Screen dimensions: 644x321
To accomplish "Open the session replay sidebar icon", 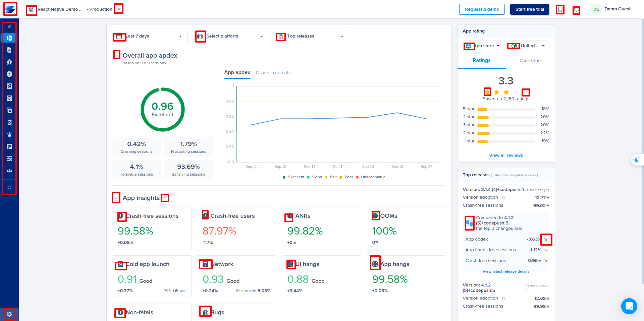I will (9, 122).
